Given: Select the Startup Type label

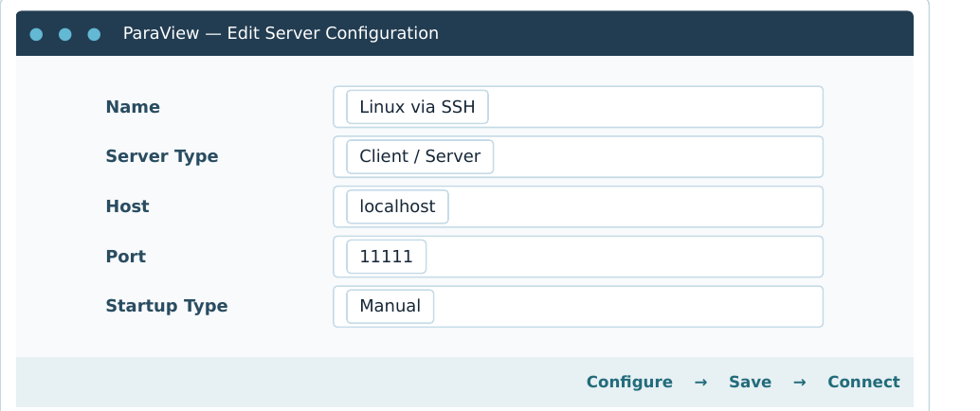Looking at the screenshot, I should 167,306.
